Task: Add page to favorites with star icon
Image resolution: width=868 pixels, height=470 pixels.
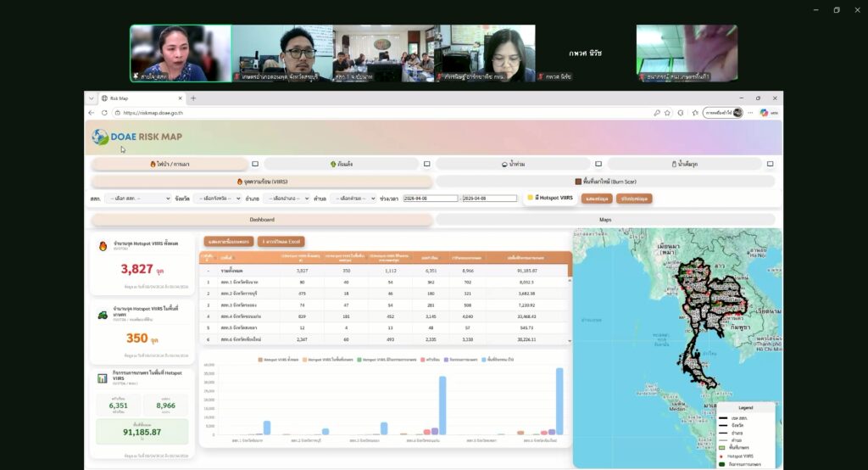Action: click(x=667, y=113)
